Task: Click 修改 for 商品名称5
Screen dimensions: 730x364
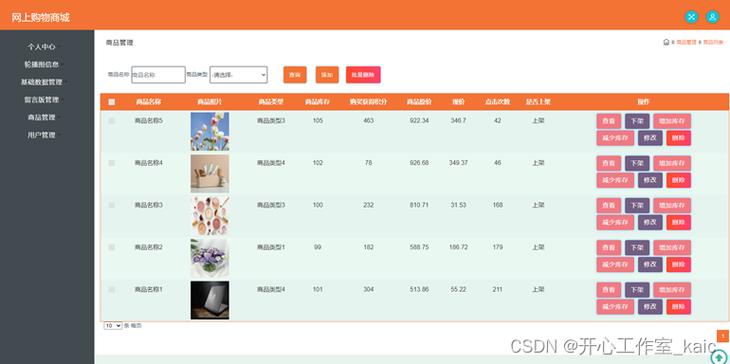Action: (x=650, y=138)
